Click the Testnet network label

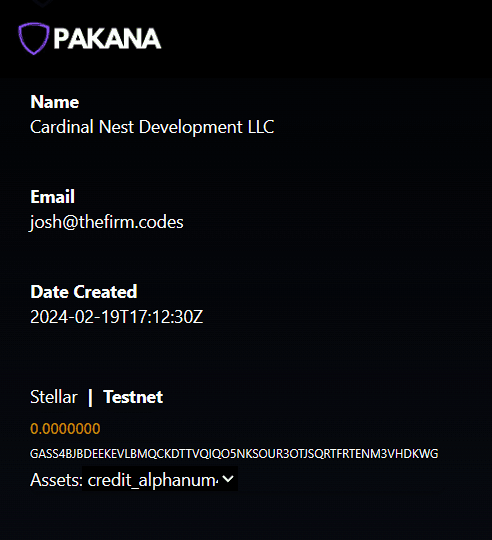coord(133,397)
